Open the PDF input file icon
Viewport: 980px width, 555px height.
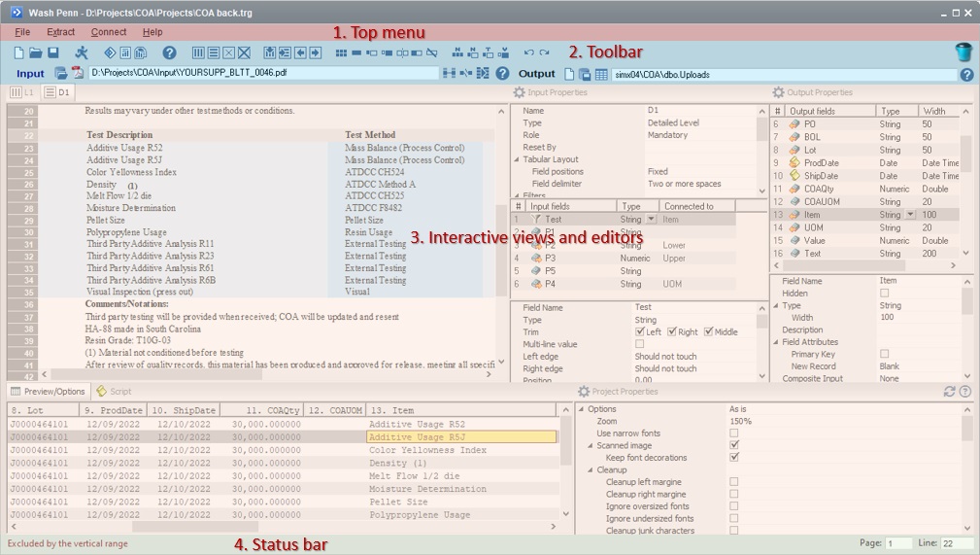(78, 74)
